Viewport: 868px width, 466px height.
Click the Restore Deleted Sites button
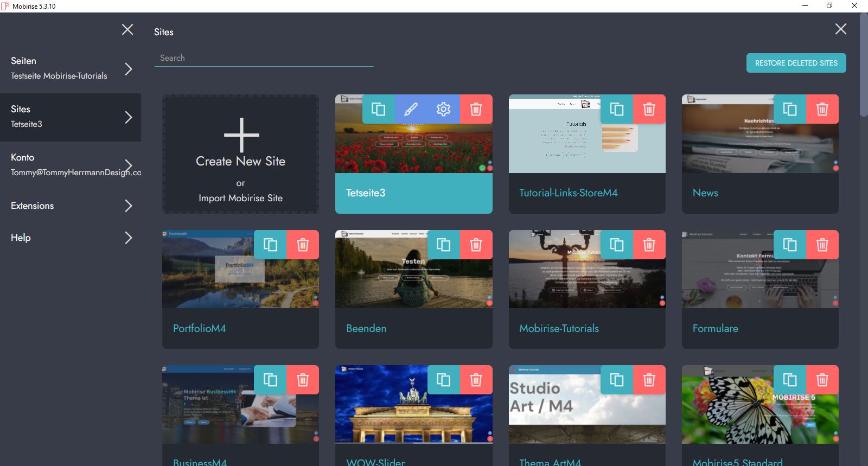tap(796, 63)
